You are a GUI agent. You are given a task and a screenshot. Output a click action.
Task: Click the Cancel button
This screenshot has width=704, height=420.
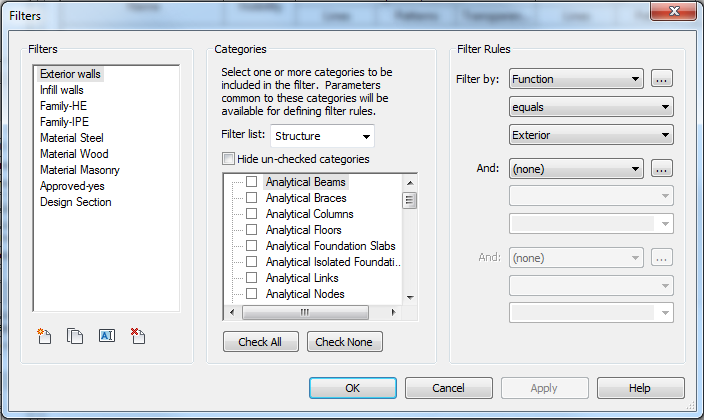click(449, 388)
